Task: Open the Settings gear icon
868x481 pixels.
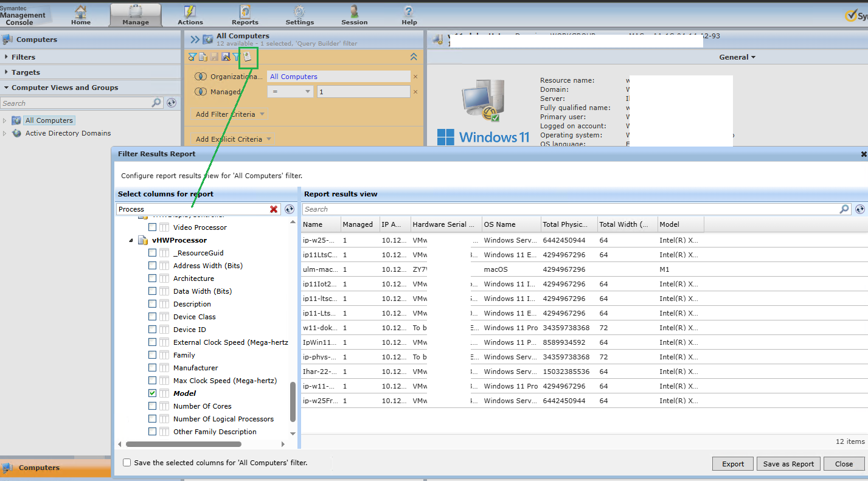Action: point(299,11)
